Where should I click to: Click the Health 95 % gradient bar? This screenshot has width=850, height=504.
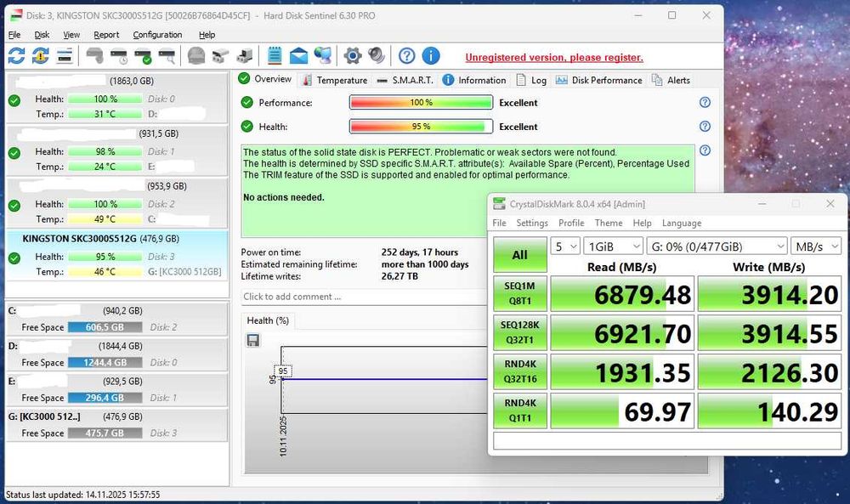coord(422,127)
